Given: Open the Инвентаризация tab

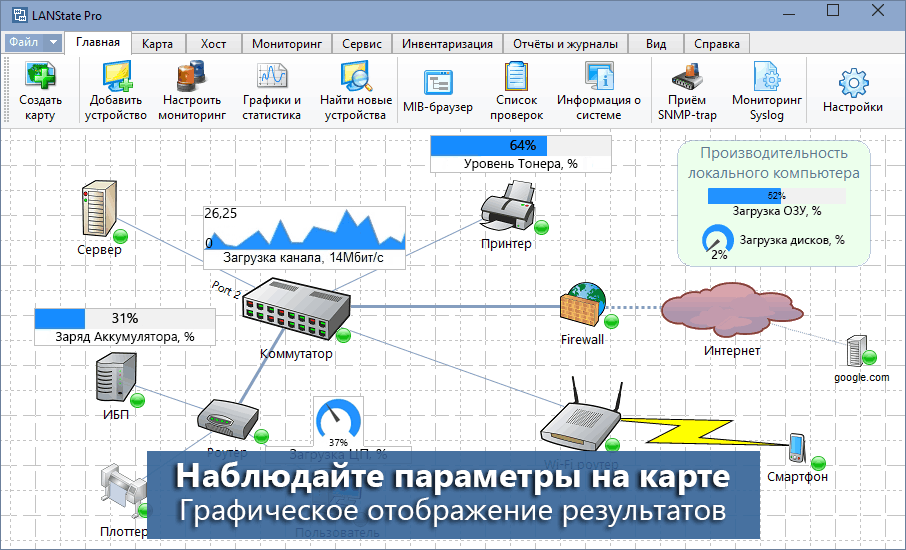Looking at the screenshot, I should 447,44.
